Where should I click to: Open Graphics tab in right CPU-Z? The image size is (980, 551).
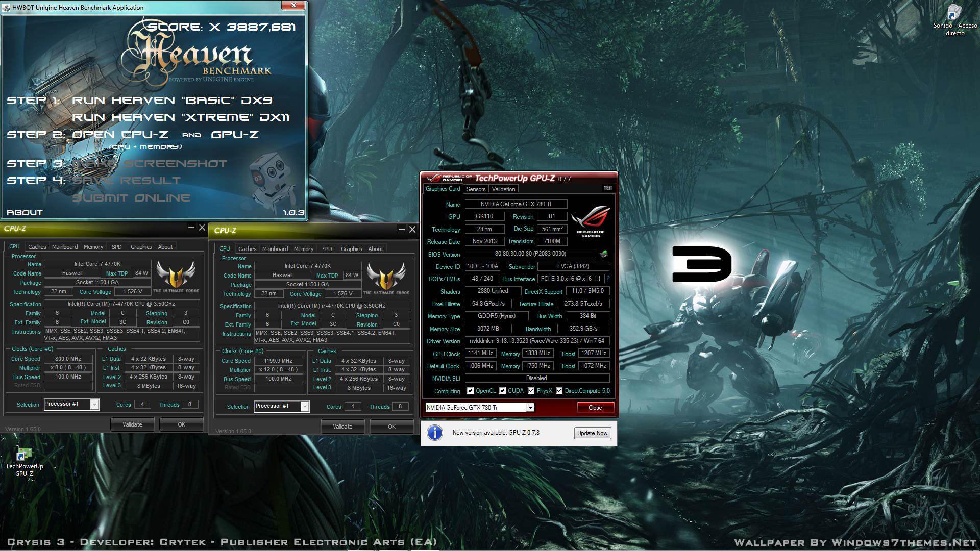click(352, 249)
